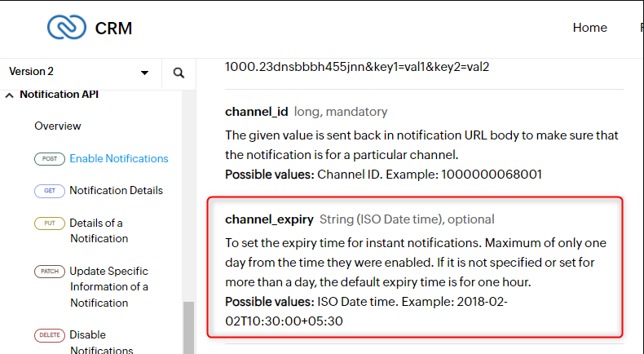644x354 pixels.
Task: Click the Zoho CRM chain-link logo
Action: (67, 28)
